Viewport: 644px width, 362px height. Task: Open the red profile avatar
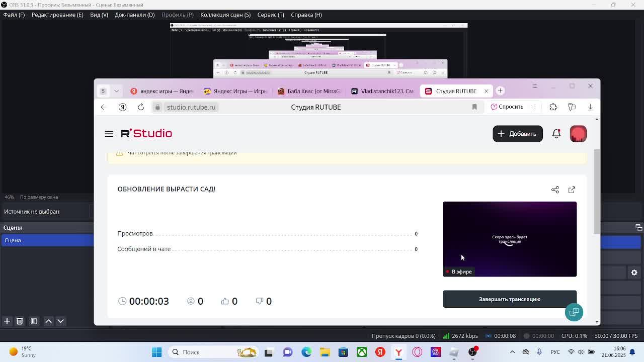click(578, 134)
